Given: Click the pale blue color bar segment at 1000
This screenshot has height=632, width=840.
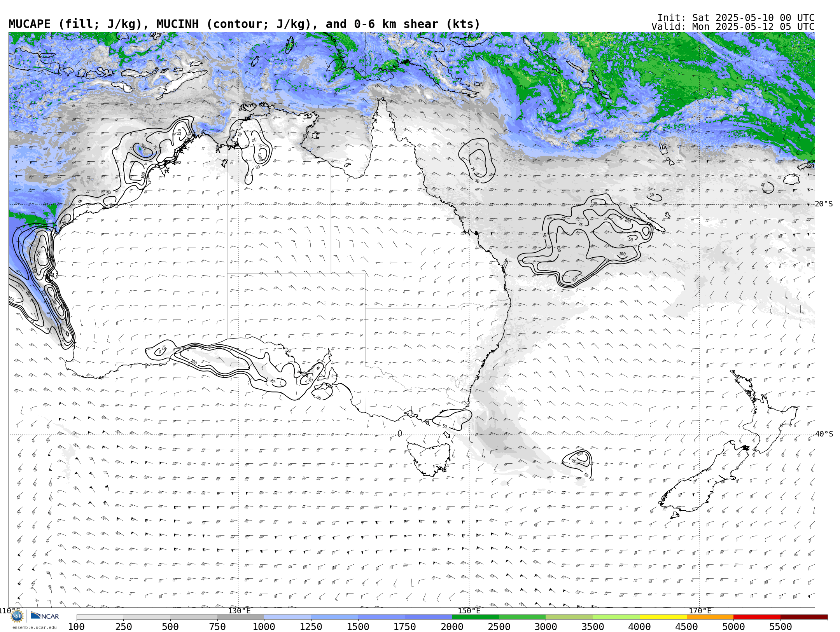Looking at the screenshot, I should [287, 617].
